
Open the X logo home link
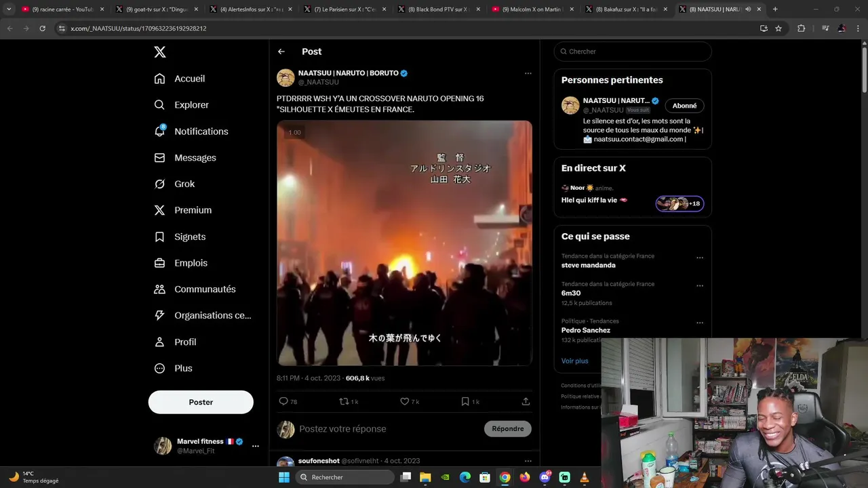point(159,52)
